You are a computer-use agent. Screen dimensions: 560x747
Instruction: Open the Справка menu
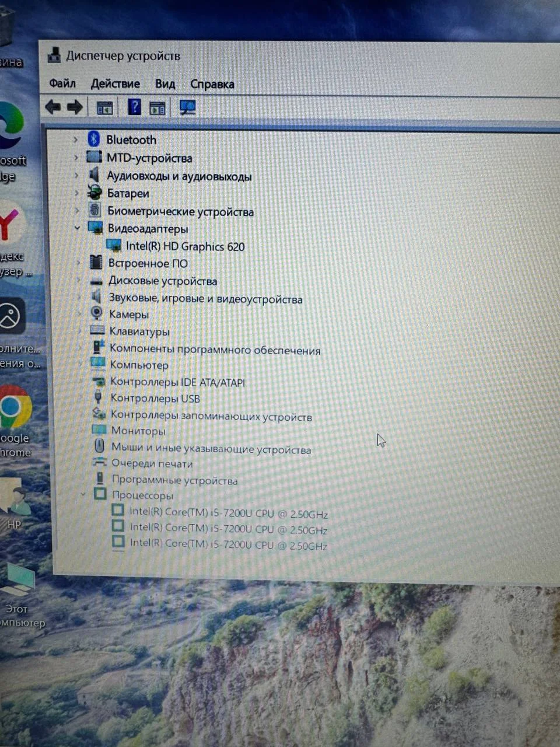pyautogui.click(x=212, y=84)
